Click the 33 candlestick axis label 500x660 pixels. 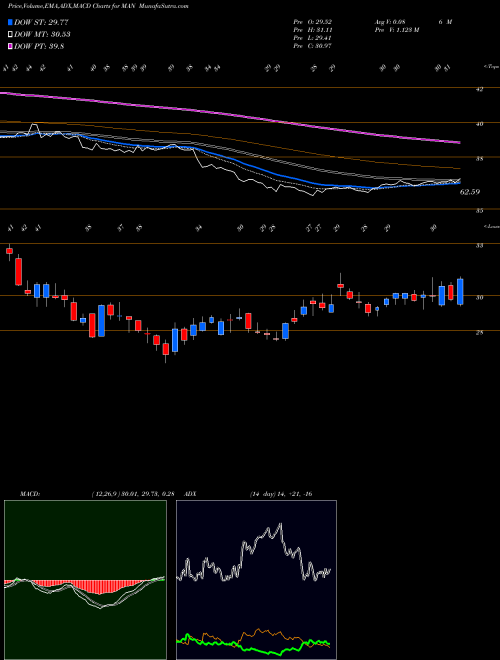coord(479,245)
